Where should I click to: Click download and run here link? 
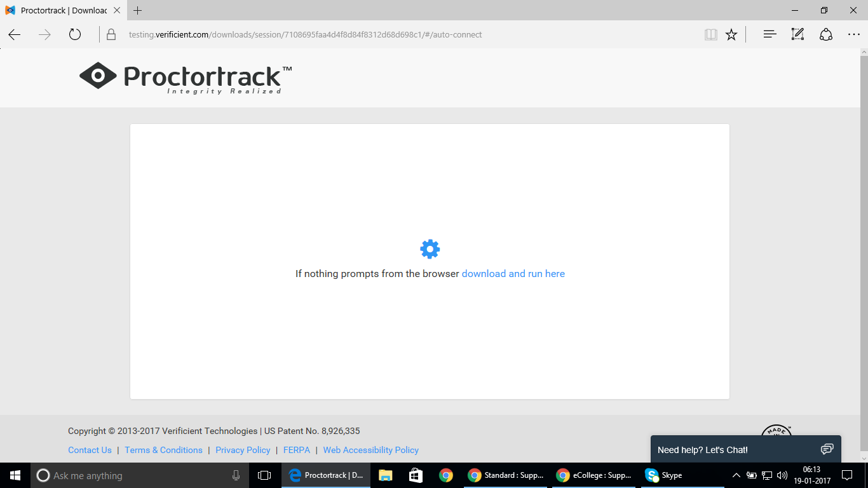pyautogui.click(x=513, y=274)
